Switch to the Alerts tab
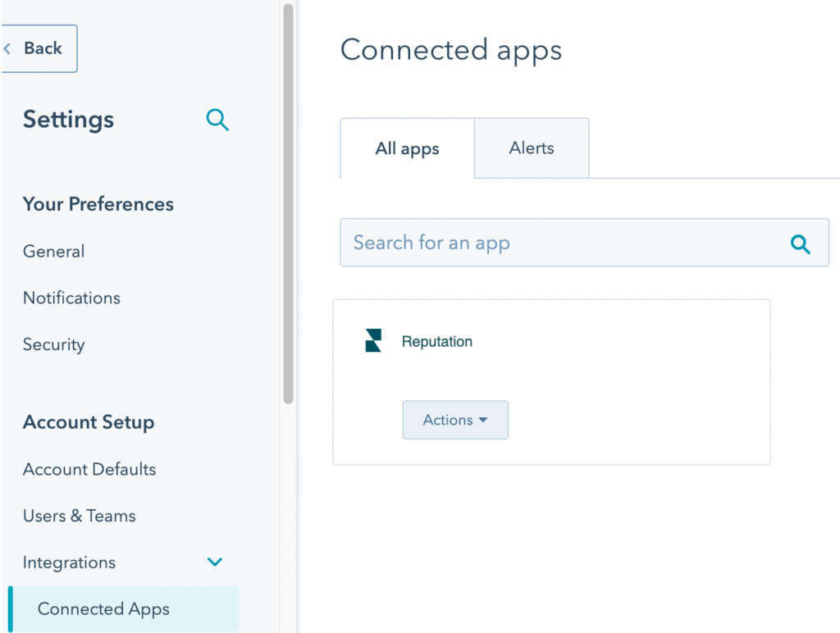Screen dimensions: 840x633 [531, 148]
